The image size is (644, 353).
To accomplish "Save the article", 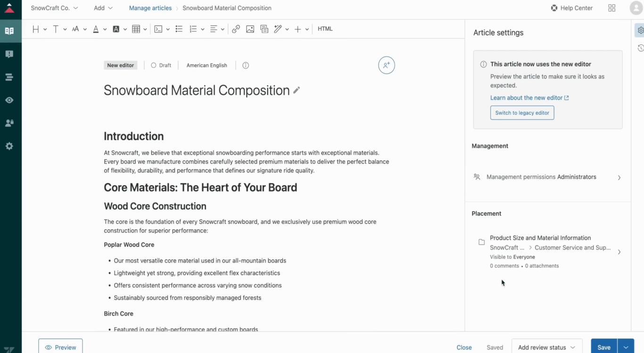I will (604, 347).
